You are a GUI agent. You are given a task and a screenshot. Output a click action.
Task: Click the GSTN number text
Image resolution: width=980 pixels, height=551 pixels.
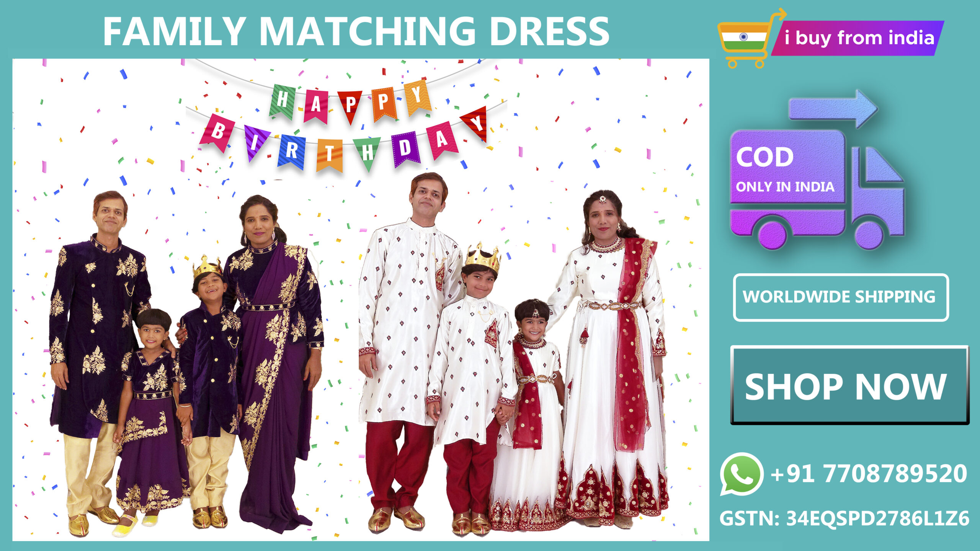click(x=844, y=518)
